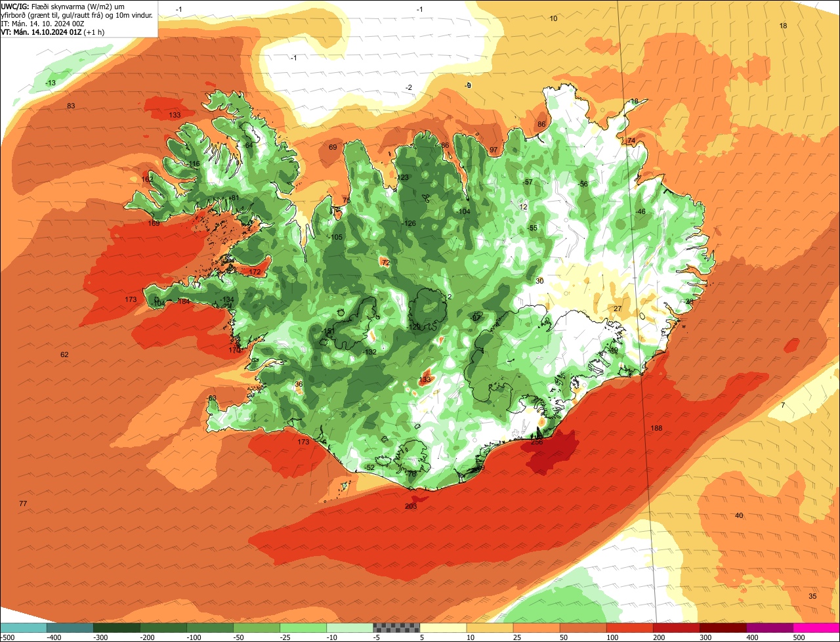Click the darkest green -300 to -200 legend swatch
Screen dimensions: 840x642
[x=116, y=628]
